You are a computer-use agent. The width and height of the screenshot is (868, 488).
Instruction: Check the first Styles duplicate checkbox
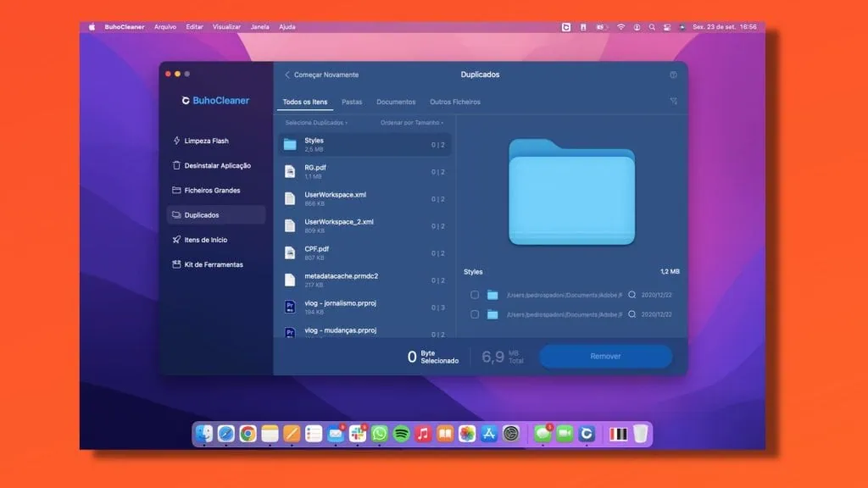coord(476,294)
